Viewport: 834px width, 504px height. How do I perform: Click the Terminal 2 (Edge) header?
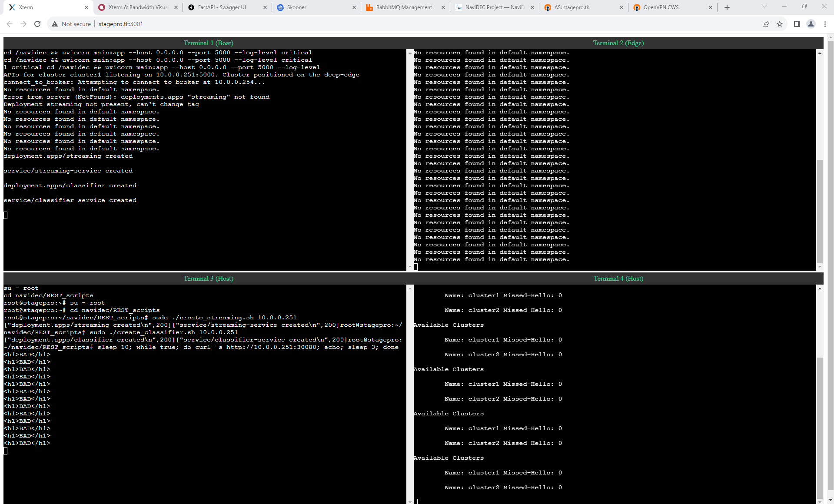coord(618,43)
